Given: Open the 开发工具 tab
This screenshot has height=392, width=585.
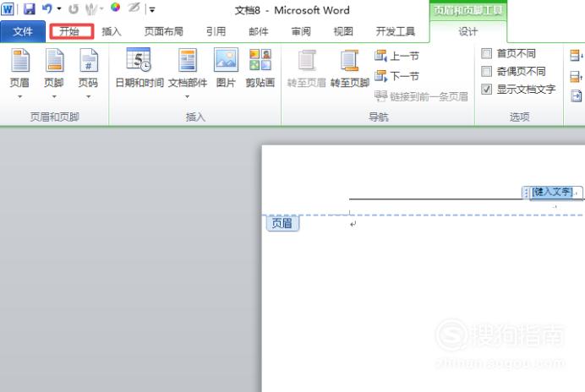Looking at the screenshot, I should coord(395,32).
